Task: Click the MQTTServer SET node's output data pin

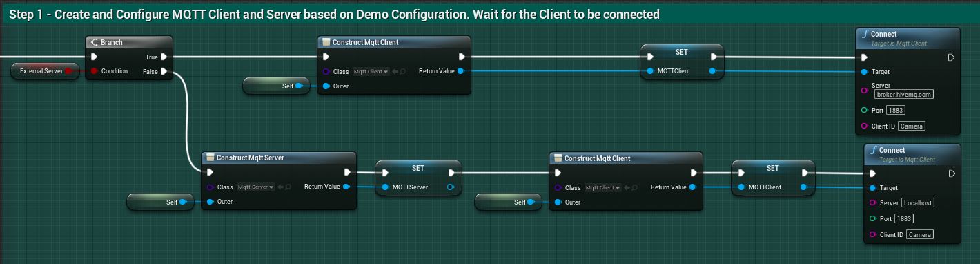Action: tap(451, 187)
